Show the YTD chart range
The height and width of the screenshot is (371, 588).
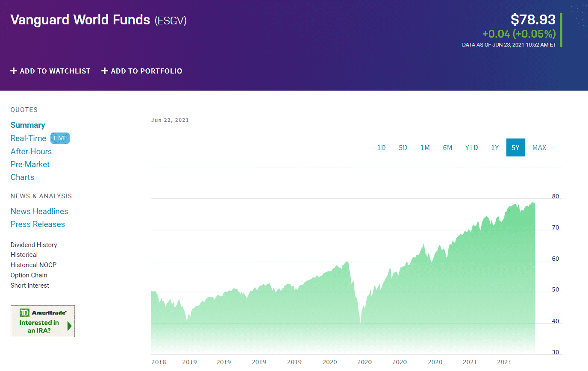pos(471,147)
